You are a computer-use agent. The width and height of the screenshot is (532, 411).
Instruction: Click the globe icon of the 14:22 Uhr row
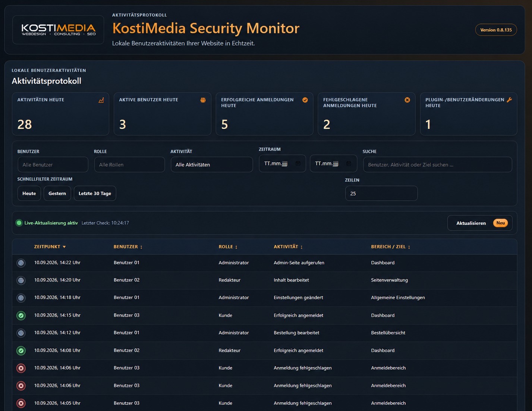coord(21,263)
